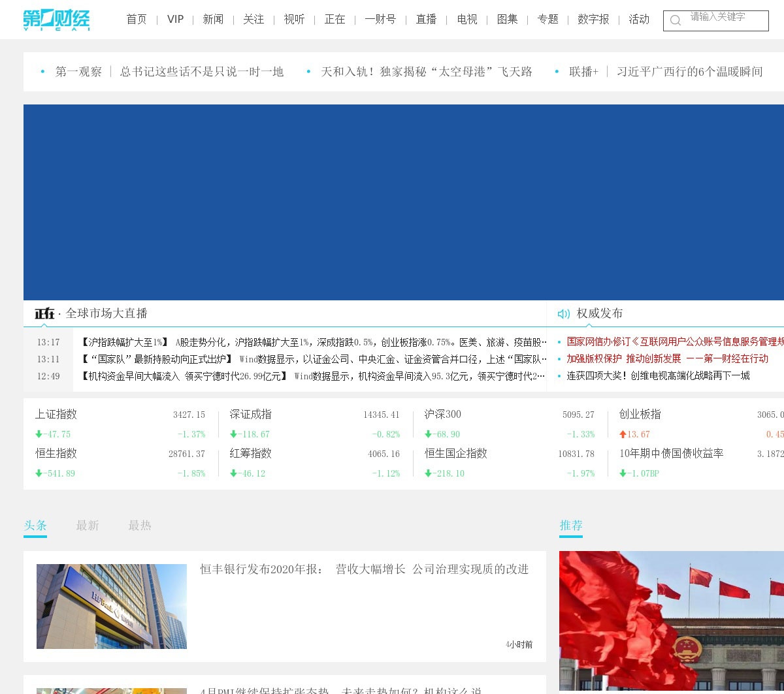
Task: Open 4月PMI继续保持扩张态势 article
Action: pyautogui.click(x=341, y=690)
